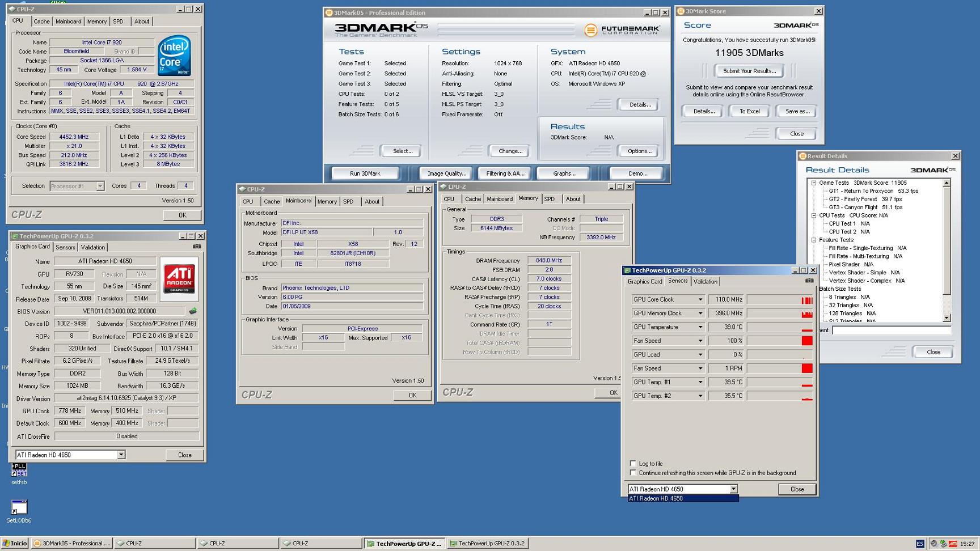Click Save as button in 3DMark Score

coord(797,111)
